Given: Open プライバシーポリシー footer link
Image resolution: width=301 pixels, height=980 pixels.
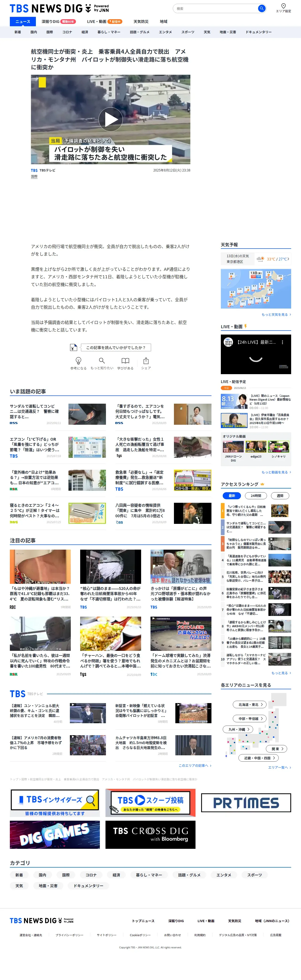Looking at the screenshot, I should [69, 935].
